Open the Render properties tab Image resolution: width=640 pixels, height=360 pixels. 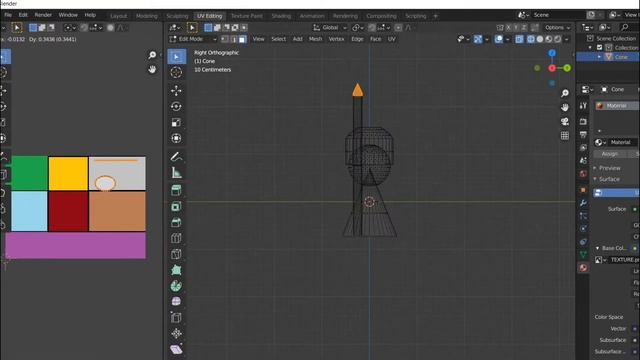[583, 122]
